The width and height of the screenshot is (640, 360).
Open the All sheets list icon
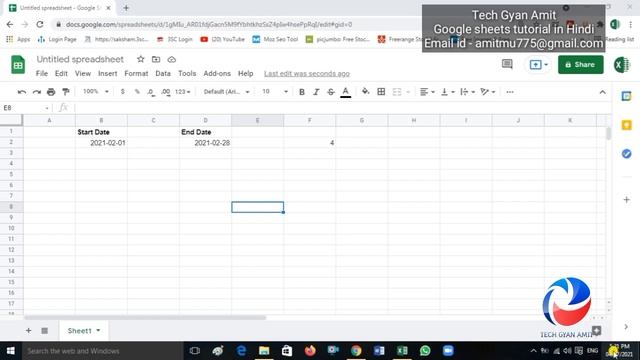pos(44,331)
